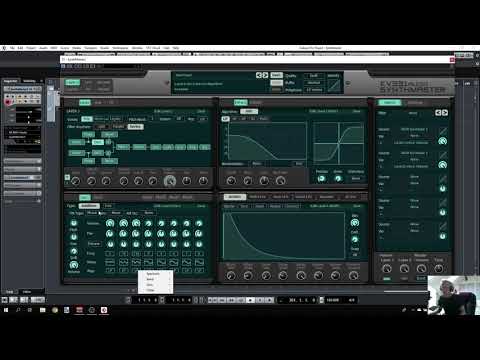Open the Cubase Edit menu
The height and width of the screenshot is (360, 480).
point(20,48)
